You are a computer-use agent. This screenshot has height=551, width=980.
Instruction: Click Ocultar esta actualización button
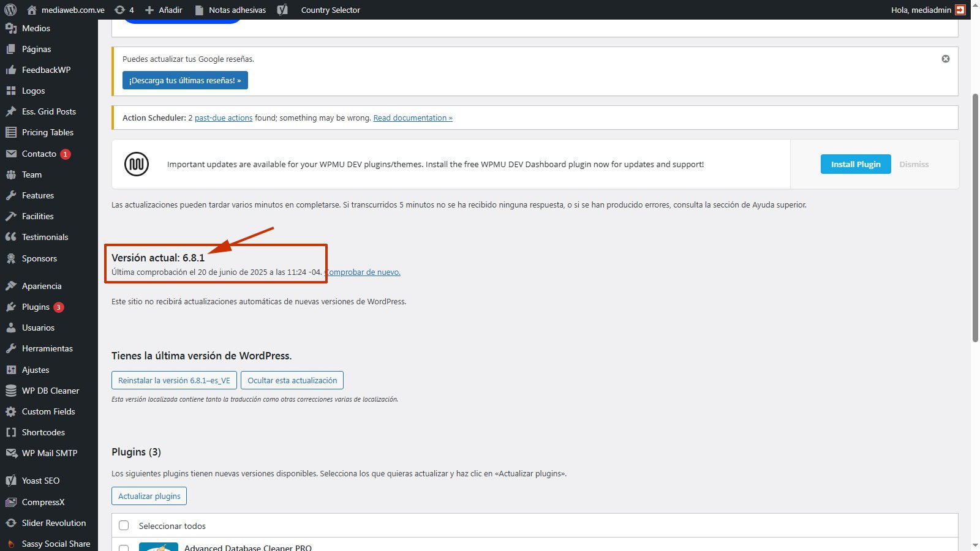[x=292, y=380]
